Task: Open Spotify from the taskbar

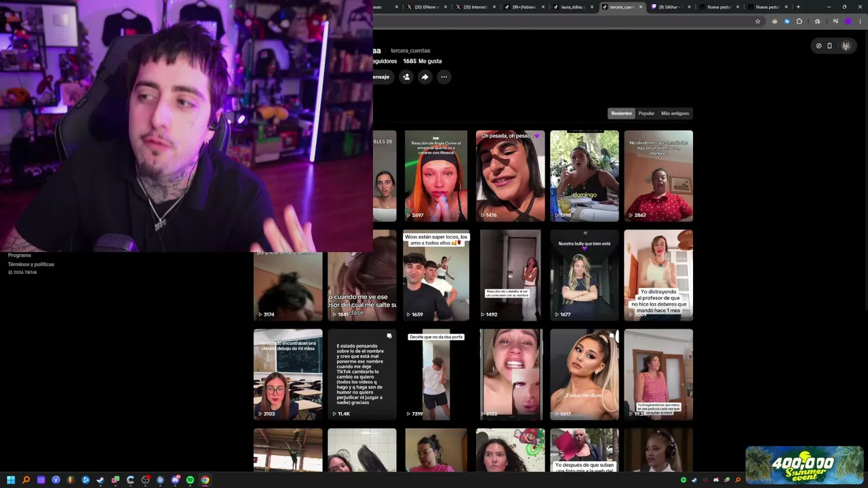Action: click(190, 480)
